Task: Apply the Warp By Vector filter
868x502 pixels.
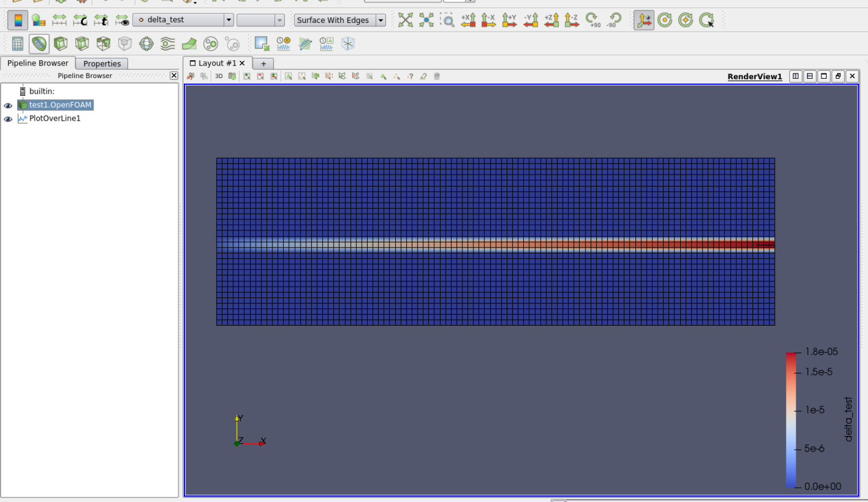Action: coord(189,44)
